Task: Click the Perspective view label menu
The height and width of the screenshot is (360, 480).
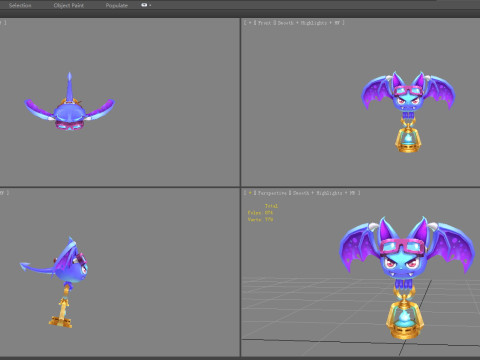Action: tap(272, 193)
